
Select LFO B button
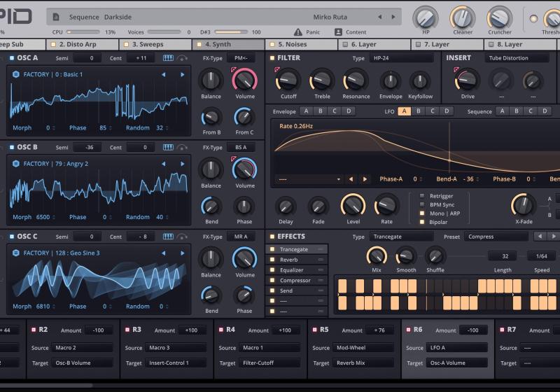[x=419, y=111]
